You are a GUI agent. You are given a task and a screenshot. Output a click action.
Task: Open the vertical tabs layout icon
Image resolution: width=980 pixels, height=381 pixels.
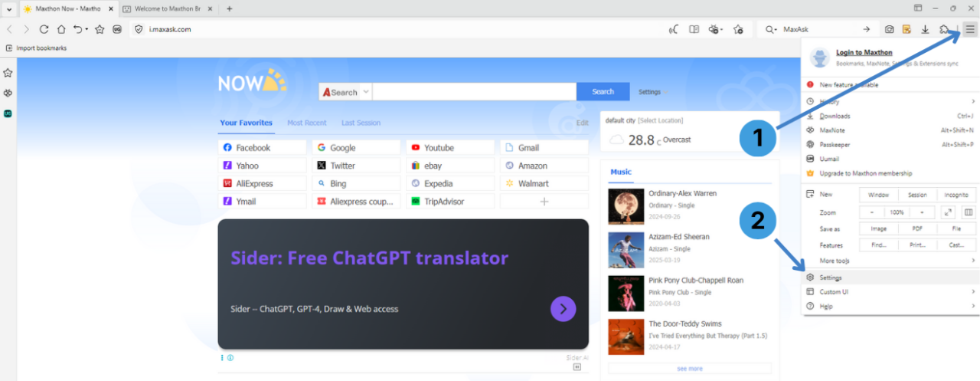918,8
